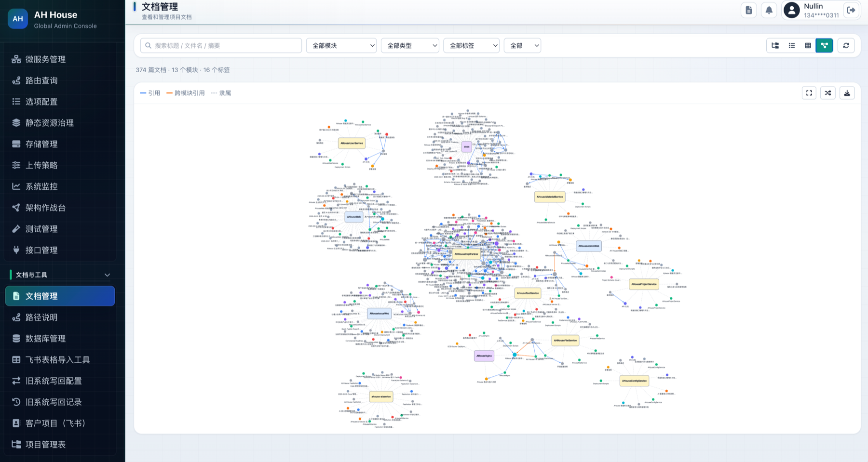
Task: Open 飞书表格导入工具
Action: (x=60, y=359)
